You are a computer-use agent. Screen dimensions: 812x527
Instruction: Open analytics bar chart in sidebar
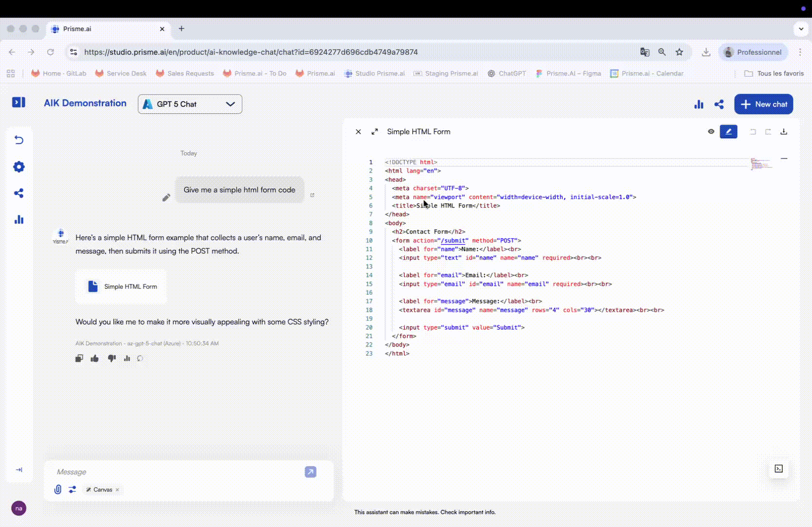[x=19, y=220]
